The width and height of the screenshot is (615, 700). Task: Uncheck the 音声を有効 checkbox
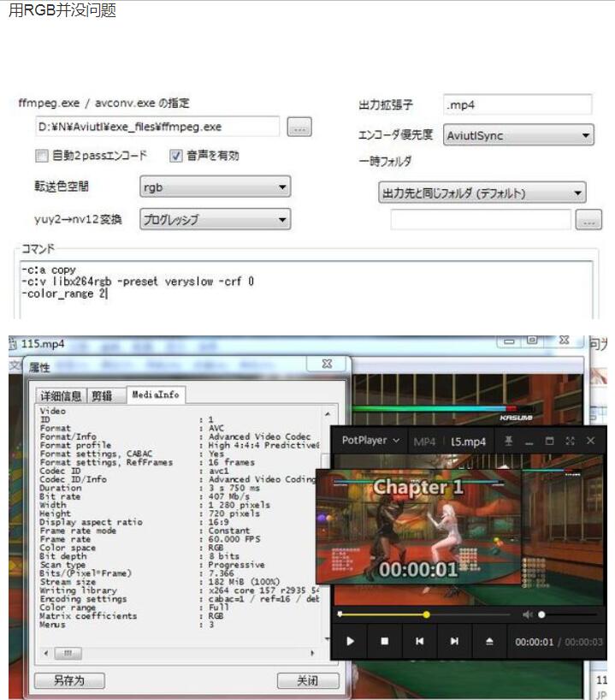click(x=176, y=156)
